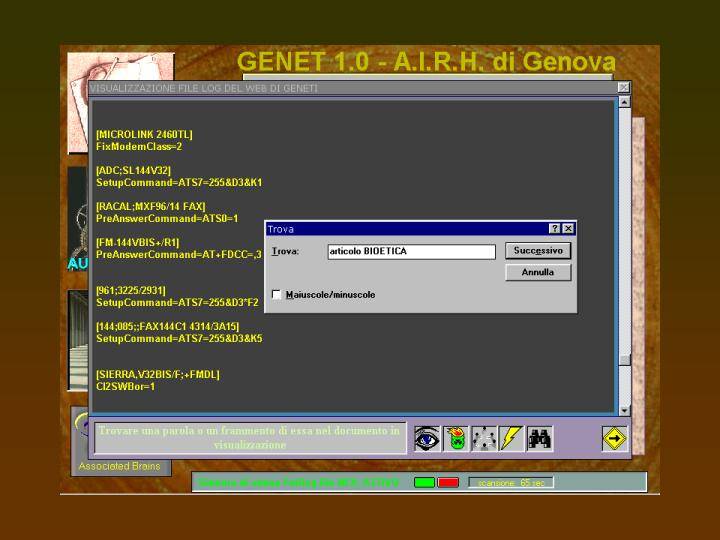
Task: Close the log file viewer window
Action: pos(623,87)
